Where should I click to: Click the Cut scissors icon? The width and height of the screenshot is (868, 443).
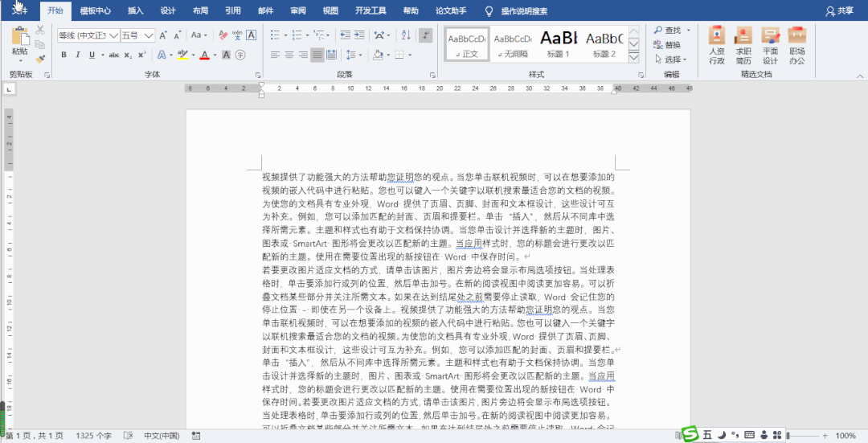pyautogui.click(x=40, y=31)
